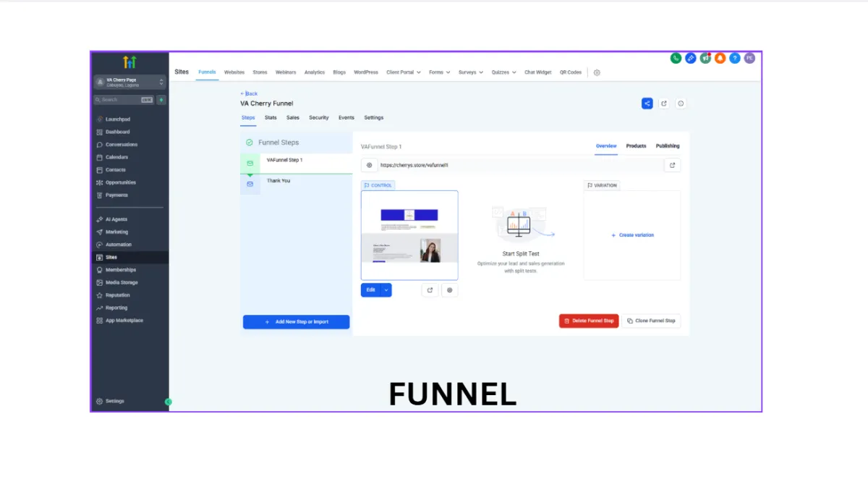Click the green phone dialer icon
868x482 pixels.
tap(676, 58)
